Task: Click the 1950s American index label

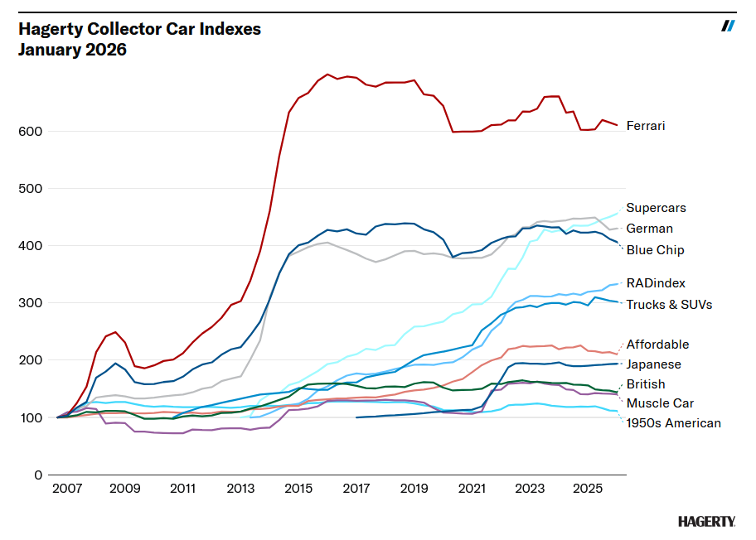Action: [673, 423]
